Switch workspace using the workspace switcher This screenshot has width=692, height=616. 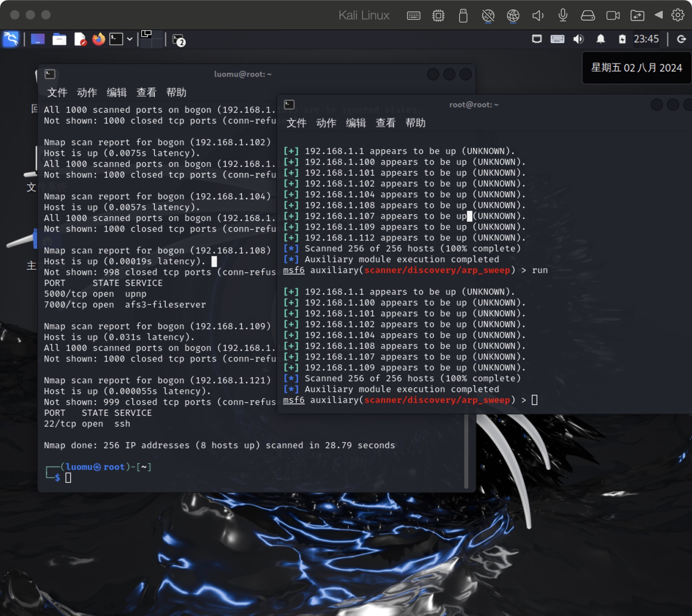152,39
